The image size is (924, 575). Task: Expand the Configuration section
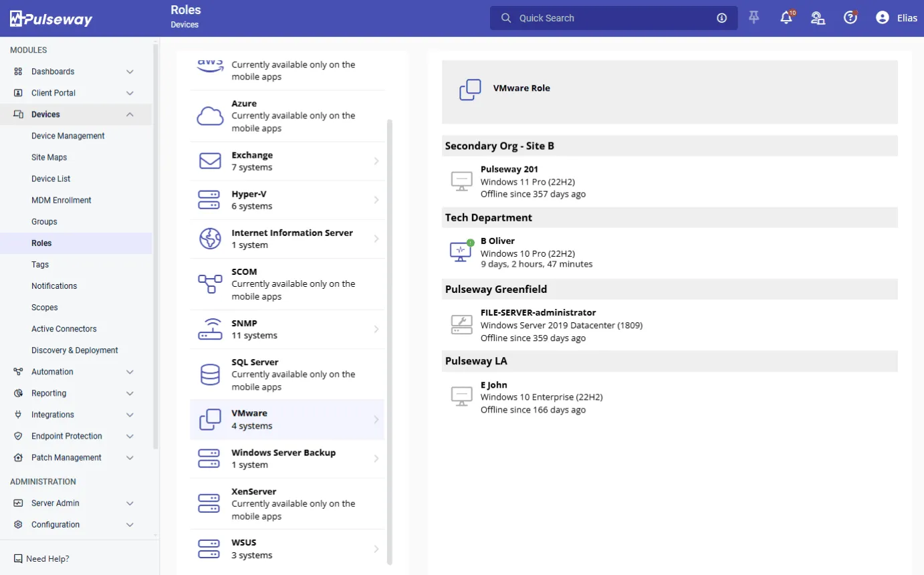coord(130,524)
